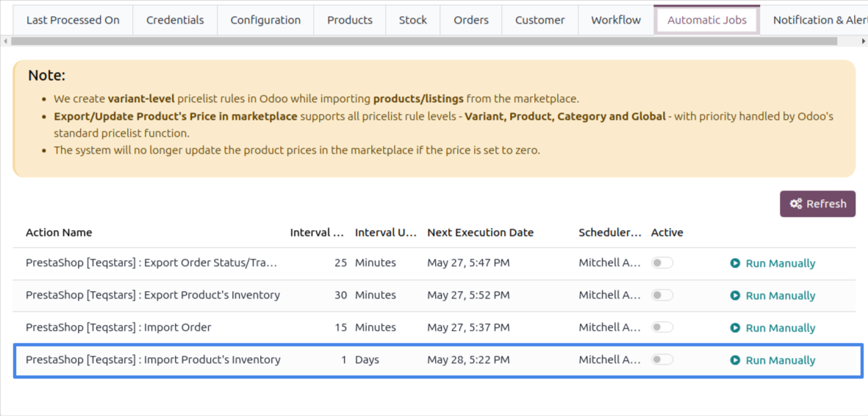
Task: Click the Active column header
Action: (x=667, y=233)
